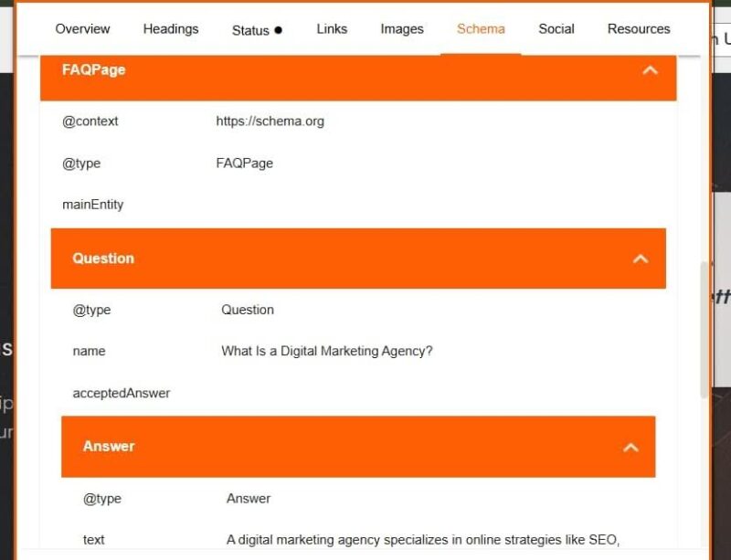This screenshot has width=731, height=560.
Task: Open the Images tab
Action: point(402,29)
